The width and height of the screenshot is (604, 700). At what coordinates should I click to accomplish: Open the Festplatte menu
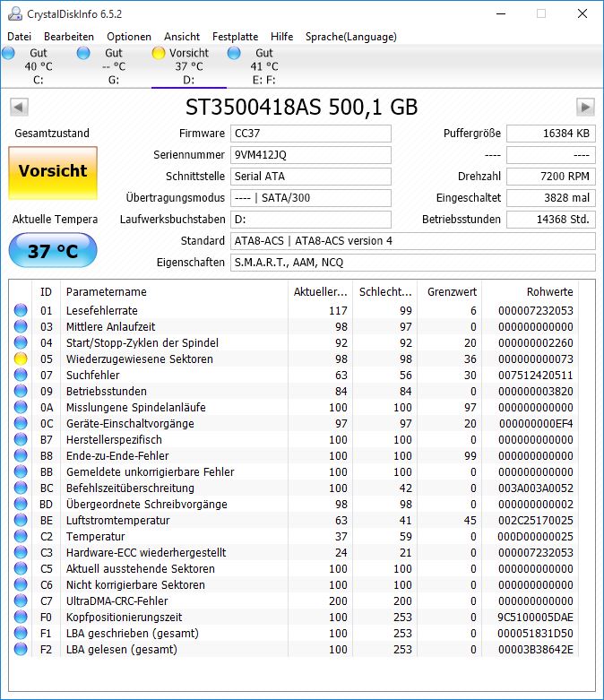point(236,37)
